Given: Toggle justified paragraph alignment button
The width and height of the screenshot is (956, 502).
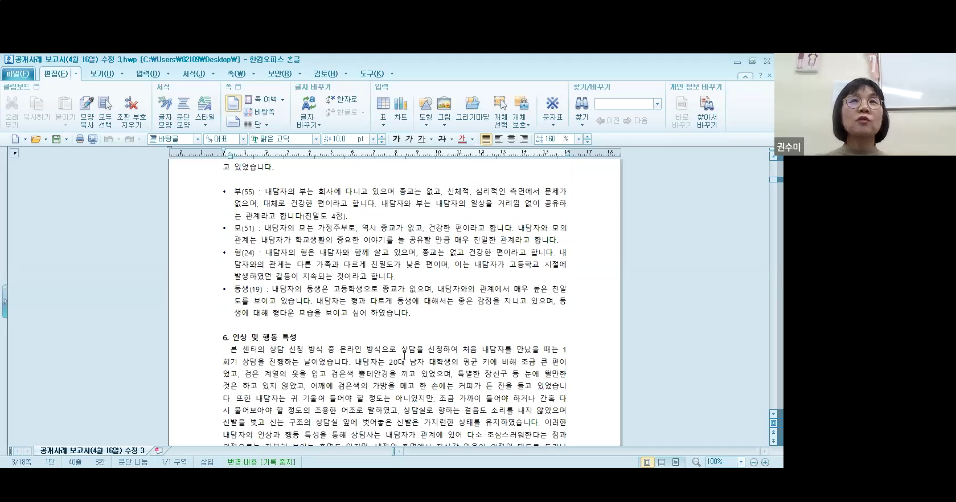Looking at the screenshot, I should 486,139.
